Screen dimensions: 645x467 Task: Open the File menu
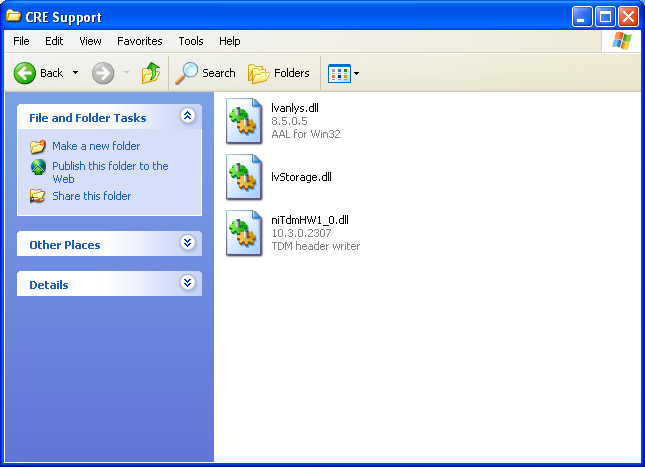tap(21, 41)
